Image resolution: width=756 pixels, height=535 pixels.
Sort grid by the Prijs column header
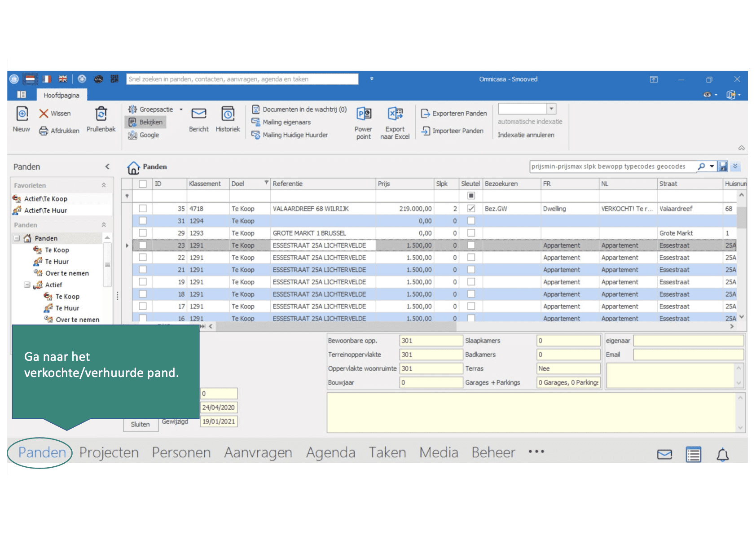pyautogui.click(x=405, y=184)
